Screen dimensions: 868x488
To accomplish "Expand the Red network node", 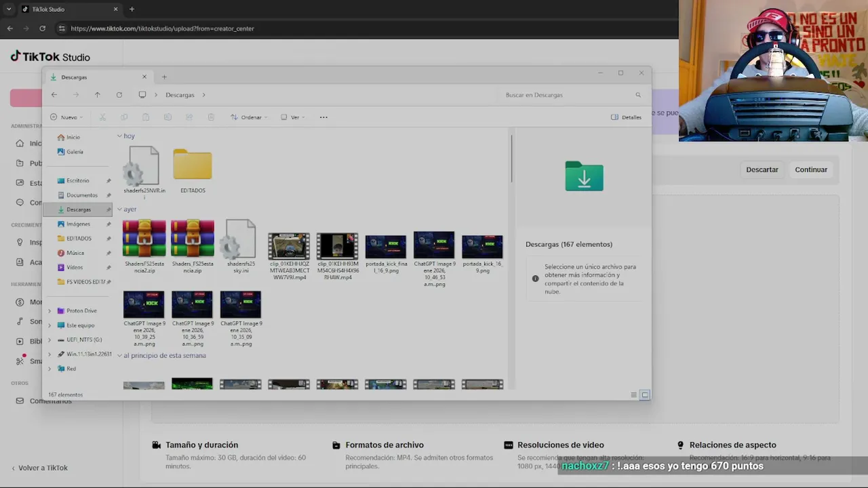I will [x=50, y=369].
